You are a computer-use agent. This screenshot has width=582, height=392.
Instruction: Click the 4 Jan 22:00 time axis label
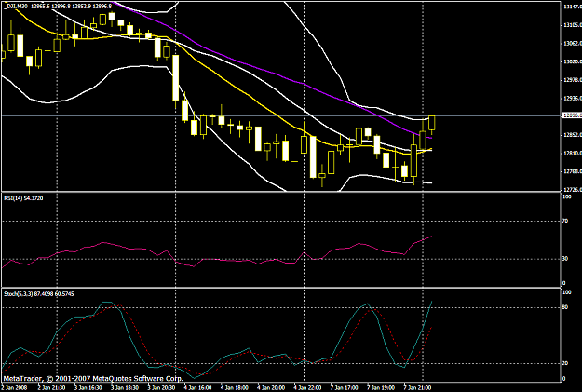(308, 388)
